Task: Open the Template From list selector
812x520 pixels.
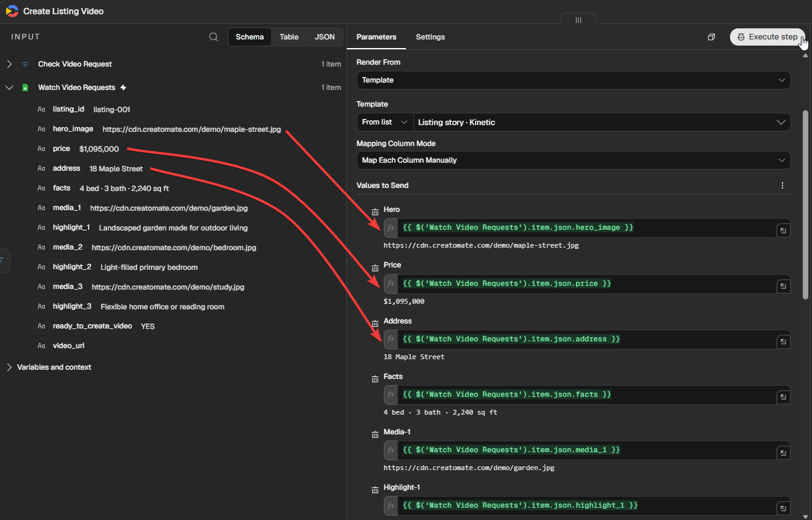Action: pos(385,122)
